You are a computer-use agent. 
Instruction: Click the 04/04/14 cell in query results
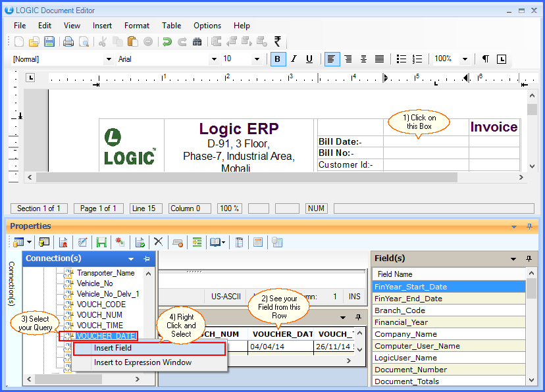click(x=280, y=347)
